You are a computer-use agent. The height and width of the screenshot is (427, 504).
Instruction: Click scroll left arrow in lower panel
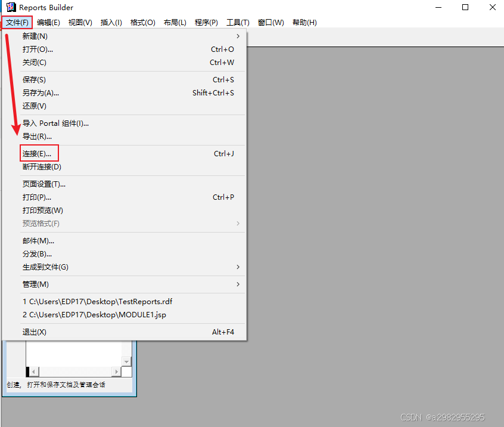click(34, 372)
